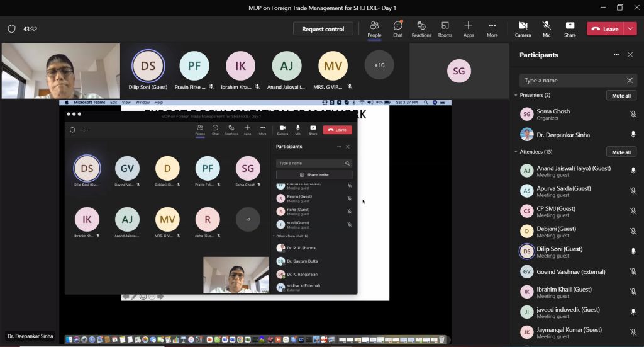Click Dr. Deepankar Sinha's video thumbnail
The height and width of the screenshot is (347, 644).
(61, 71)
